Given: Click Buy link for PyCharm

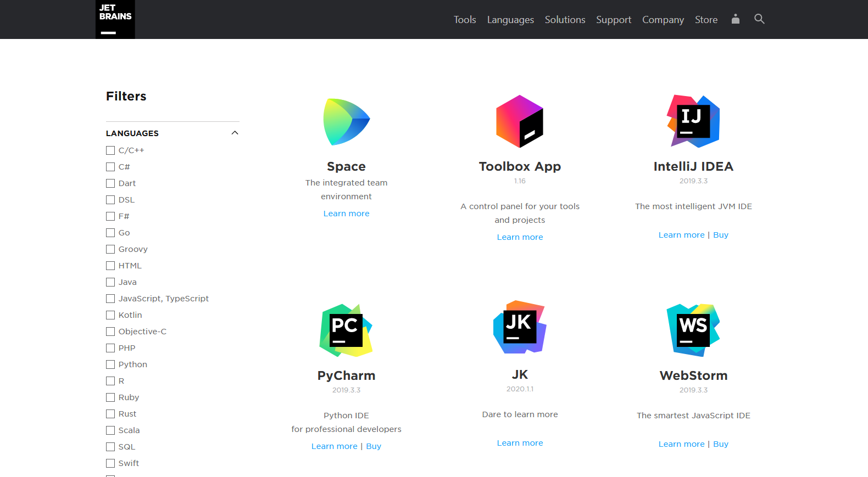Looking at the screenshot, I should (x=374, y=446).
